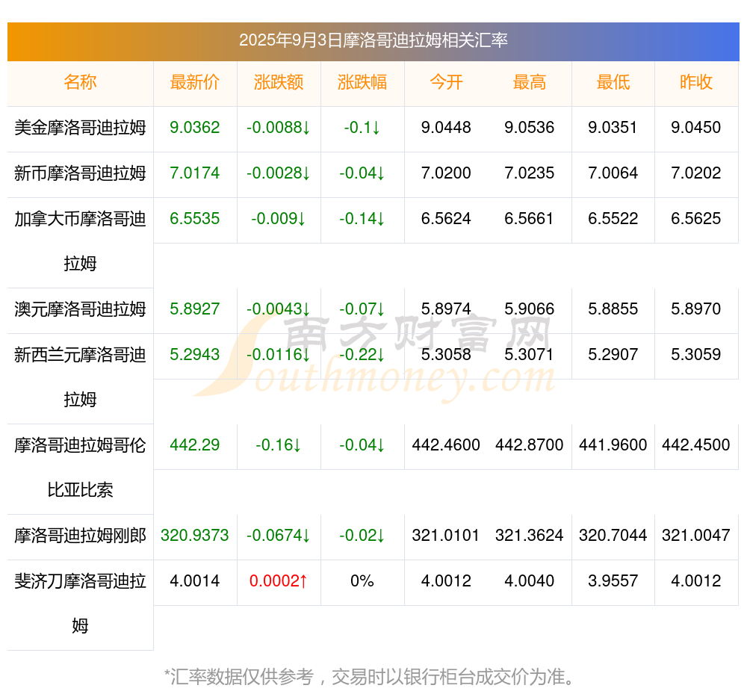The image size is (747, 700).
Task: Click latest price 9.0362
Action: click(195, 128)
